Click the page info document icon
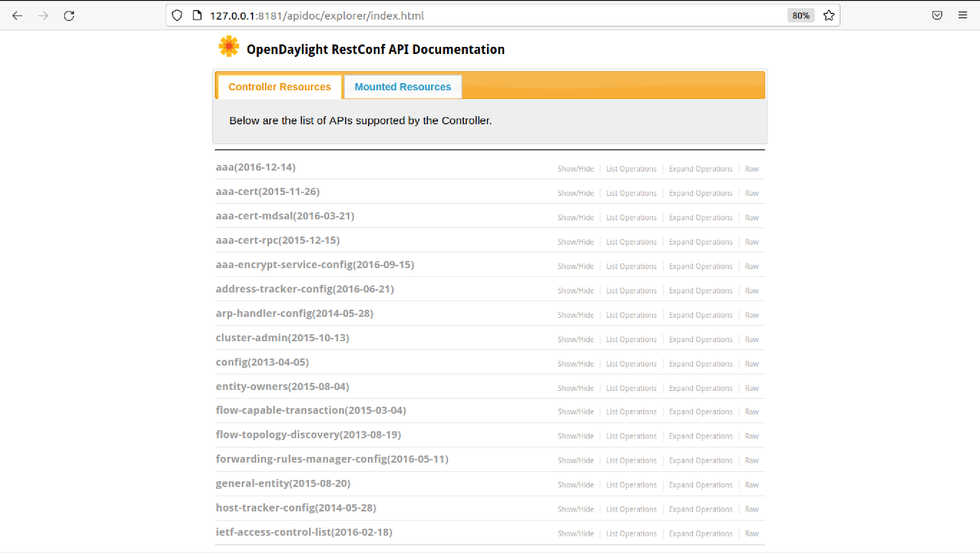The width and height of the screenshot is (980, 553). 197,16
